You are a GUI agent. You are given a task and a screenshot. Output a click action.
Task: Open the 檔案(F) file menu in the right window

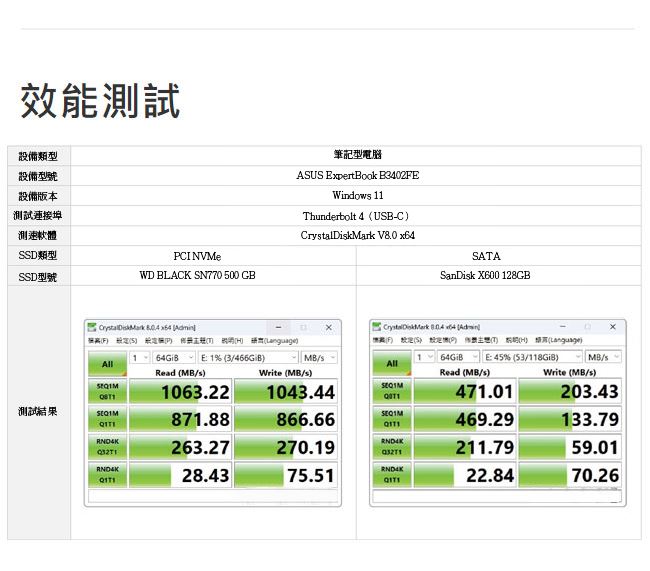pyautogui.click(x=383, y=341)
